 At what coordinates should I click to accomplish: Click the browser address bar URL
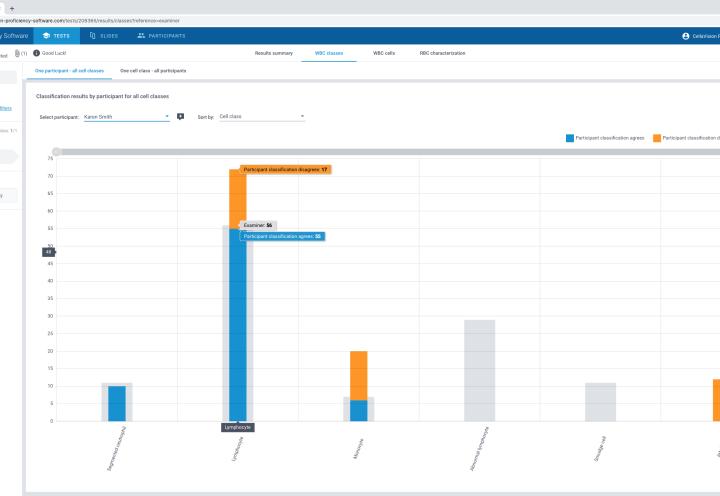pyautogui.click(x=90, y=21)
